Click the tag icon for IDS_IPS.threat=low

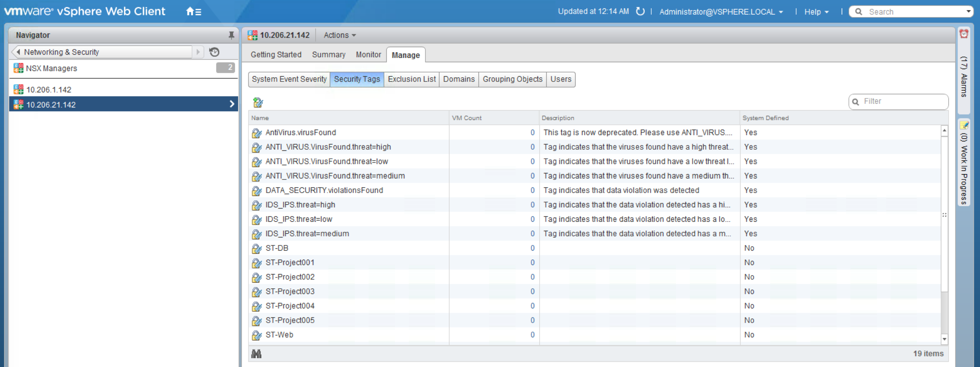257,220
